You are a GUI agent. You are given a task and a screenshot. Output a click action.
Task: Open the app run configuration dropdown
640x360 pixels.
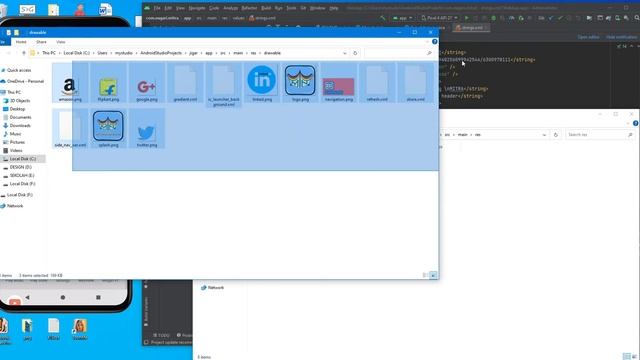pos(402,18)
